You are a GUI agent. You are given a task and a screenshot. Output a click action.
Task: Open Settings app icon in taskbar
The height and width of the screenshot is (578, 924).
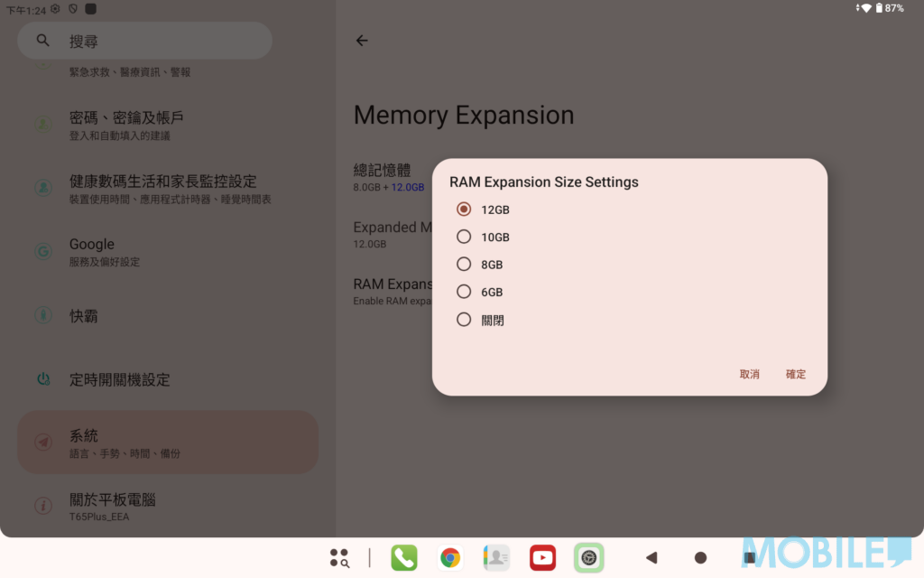tap(588, 558)
